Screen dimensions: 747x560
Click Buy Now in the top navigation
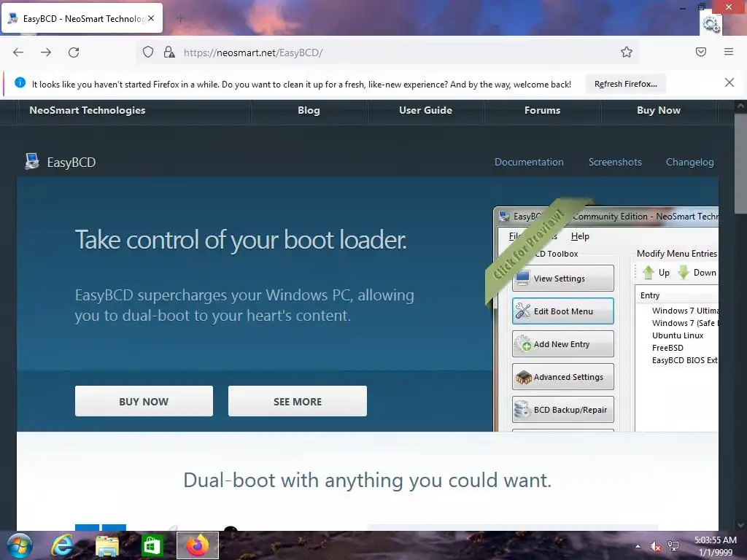[x=659, y=111]
